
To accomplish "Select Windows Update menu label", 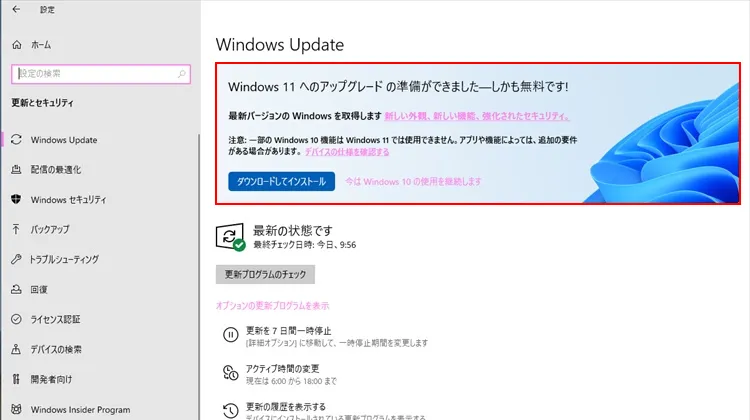I will (x=64, y=140).
